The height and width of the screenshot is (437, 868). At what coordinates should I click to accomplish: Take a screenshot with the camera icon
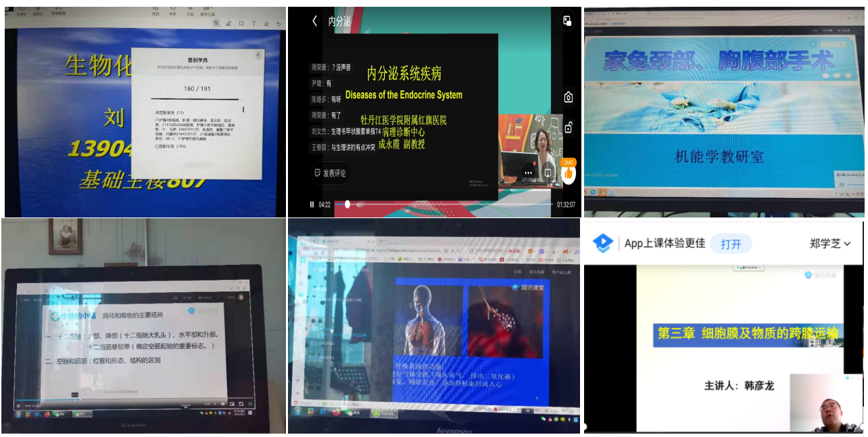pos(568,98)
